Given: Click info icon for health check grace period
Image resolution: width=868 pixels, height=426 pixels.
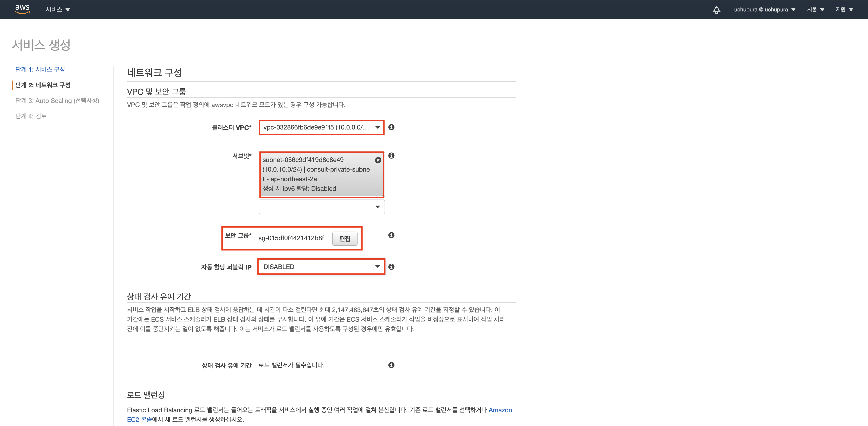Looking at the screenshot, I should 391,365.
